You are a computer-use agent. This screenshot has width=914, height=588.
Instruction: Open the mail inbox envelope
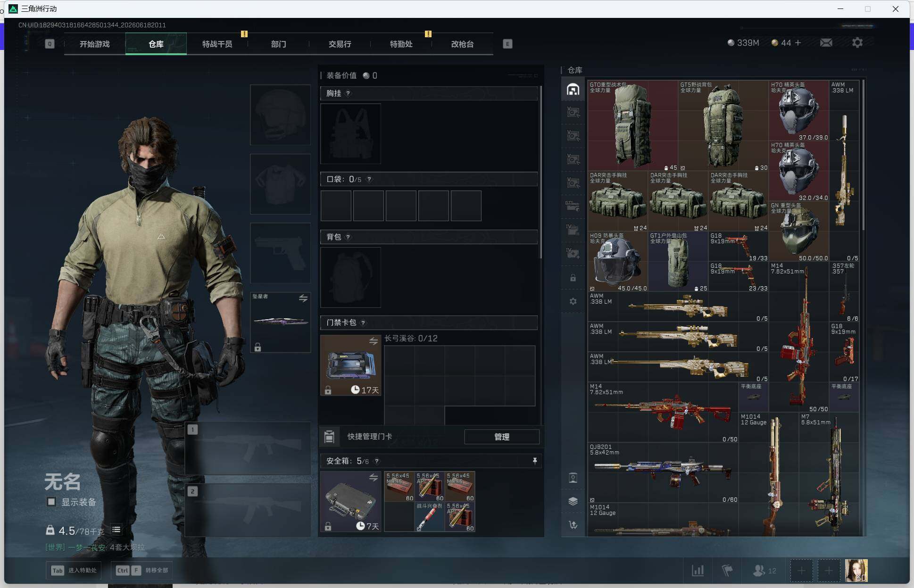point(826,43)
